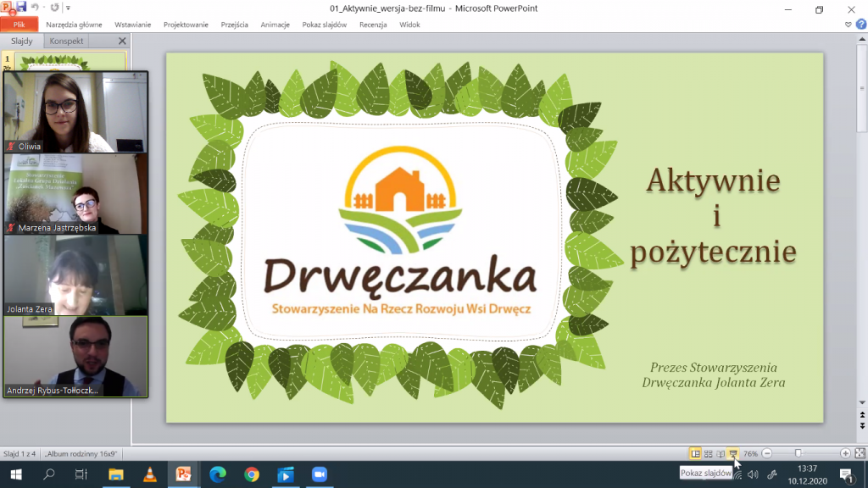Click Jolanta Zera's video tile

click(75, 275)
